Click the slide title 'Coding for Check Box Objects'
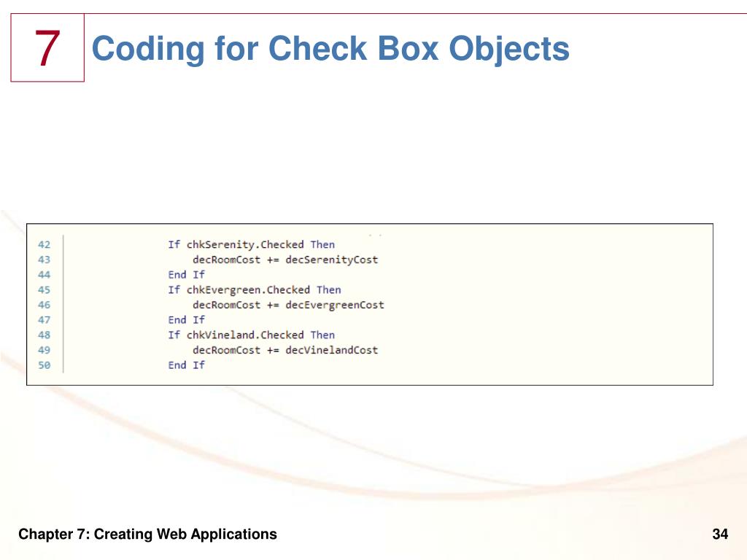747x560 pixels. [x=330, y=49]
